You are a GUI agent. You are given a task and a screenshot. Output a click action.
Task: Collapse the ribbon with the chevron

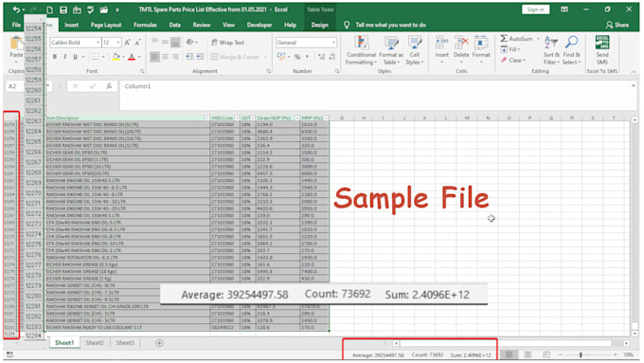click(x=634, y=71)
